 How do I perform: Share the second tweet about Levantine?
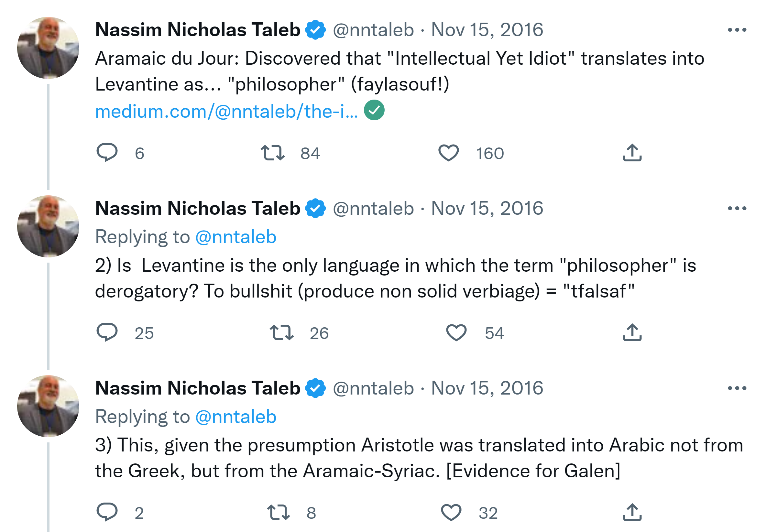632,332
